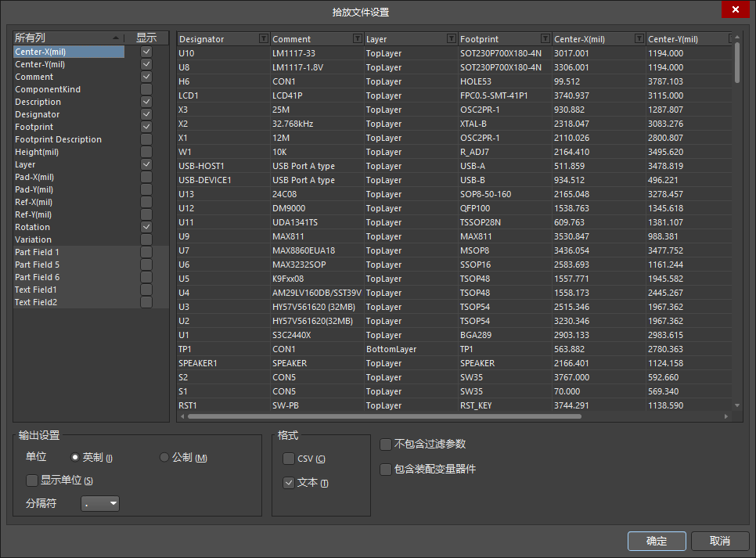Image resolution: width=756 pixels, height=558 pixels.
Task: Click the BottomLayer cell for TP1
Action: [411, 349]
